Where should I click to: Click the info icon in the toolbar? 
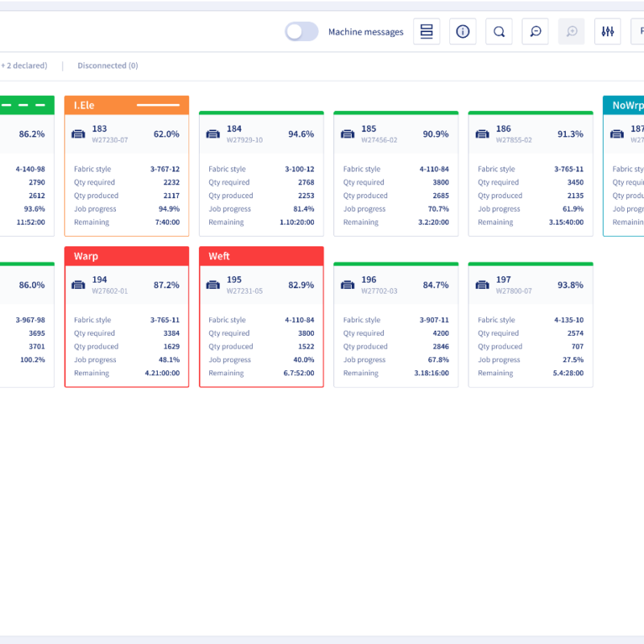(463, 31)
